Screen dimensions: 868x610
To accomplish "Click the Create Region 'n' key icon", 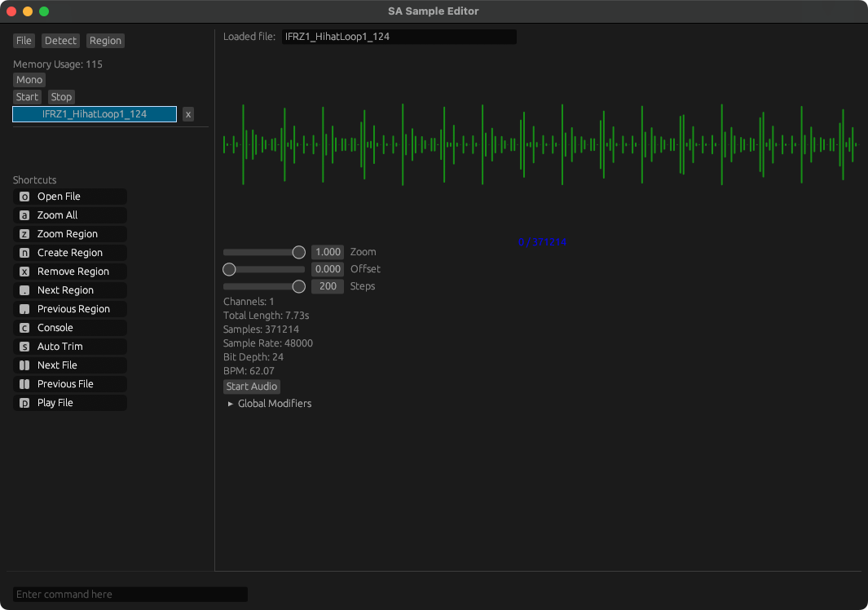I will point(24,253).
